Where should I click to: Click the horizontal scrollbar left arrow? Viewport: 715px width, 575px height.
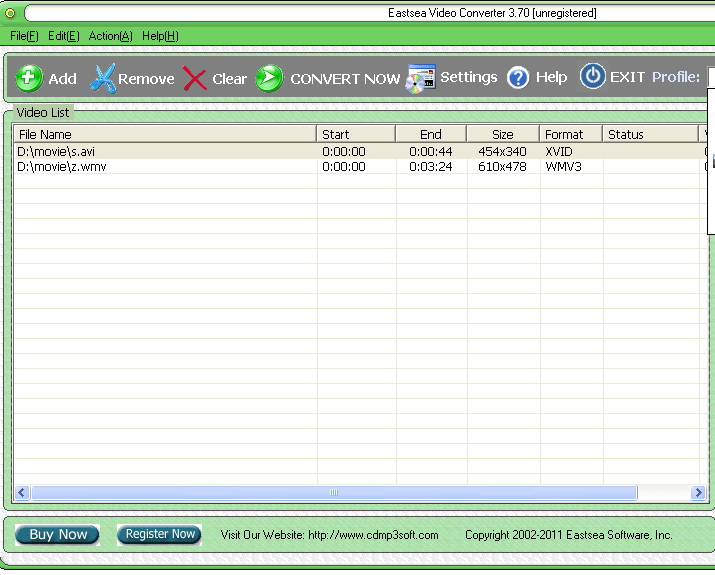point(22,492)
